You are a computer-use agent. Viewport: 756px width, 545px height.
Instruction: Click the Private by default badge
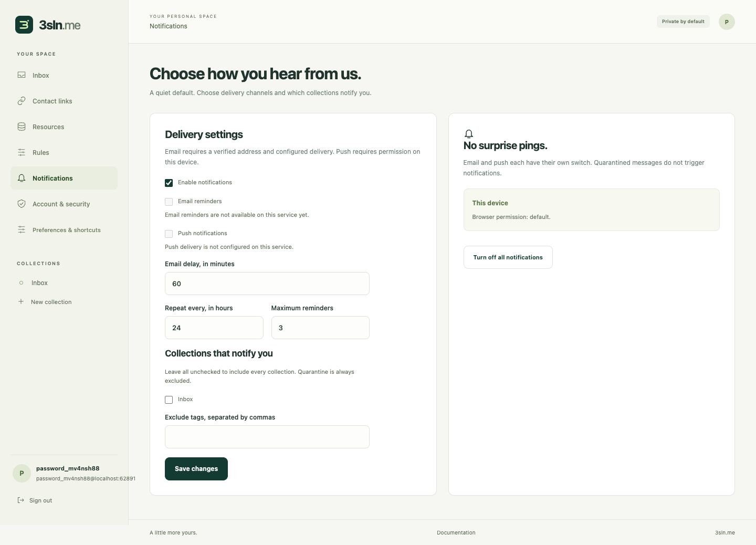point(683,22)
